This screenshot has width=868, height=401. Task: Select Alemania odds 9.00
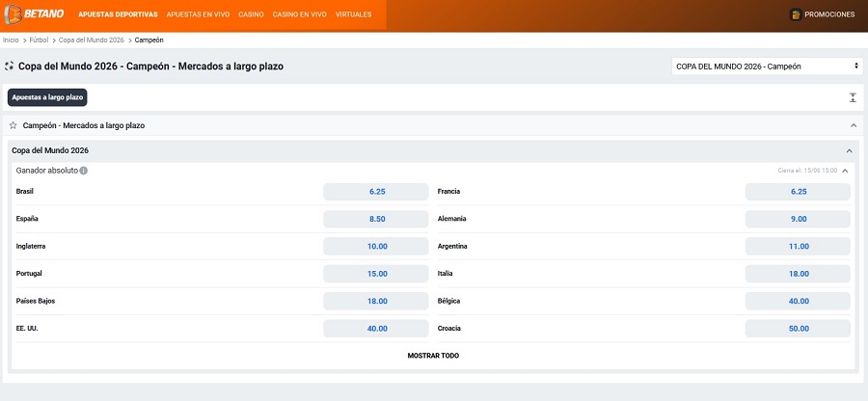[x=798, y=219]
